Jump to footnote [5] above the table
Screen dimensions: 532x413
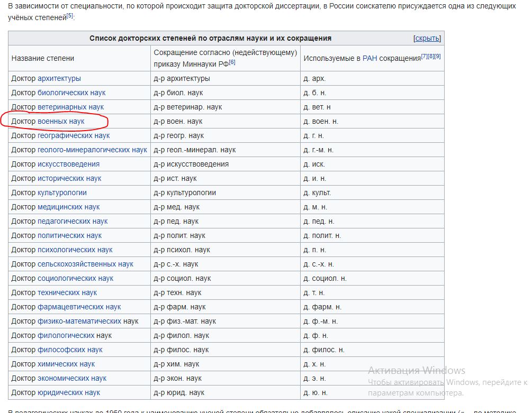pos(69,15)
